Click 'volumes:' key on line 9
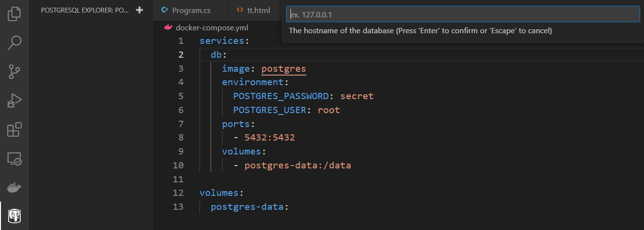This screenshot has width=644, height=230. click(x=244, y=152)
